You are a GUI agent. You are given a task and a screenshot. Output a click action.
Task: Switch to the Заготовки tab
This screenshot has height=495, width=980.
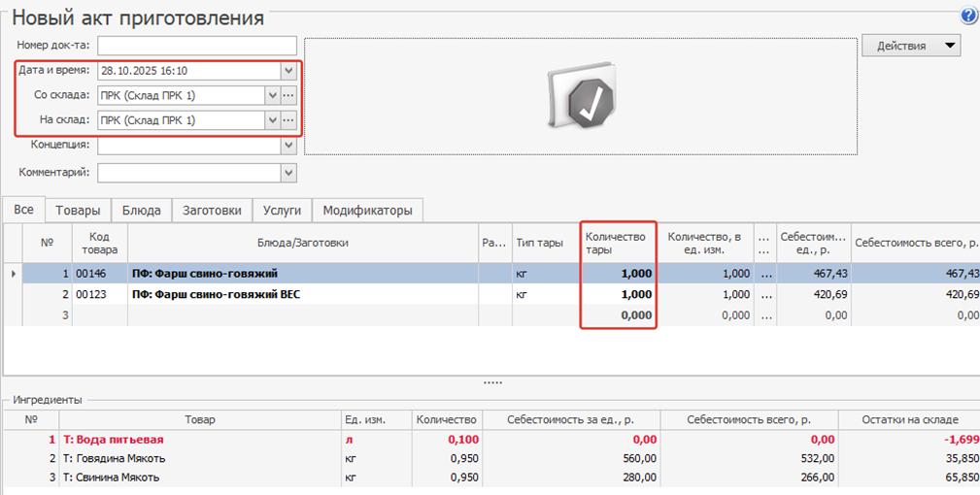(x=212, y=210)
